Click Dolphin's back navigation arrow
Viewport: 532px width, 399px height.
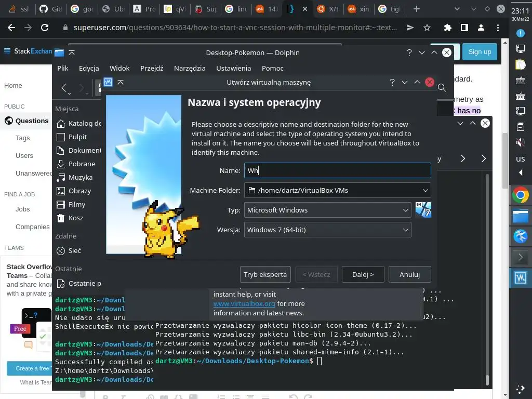click(x=64, y=88)
